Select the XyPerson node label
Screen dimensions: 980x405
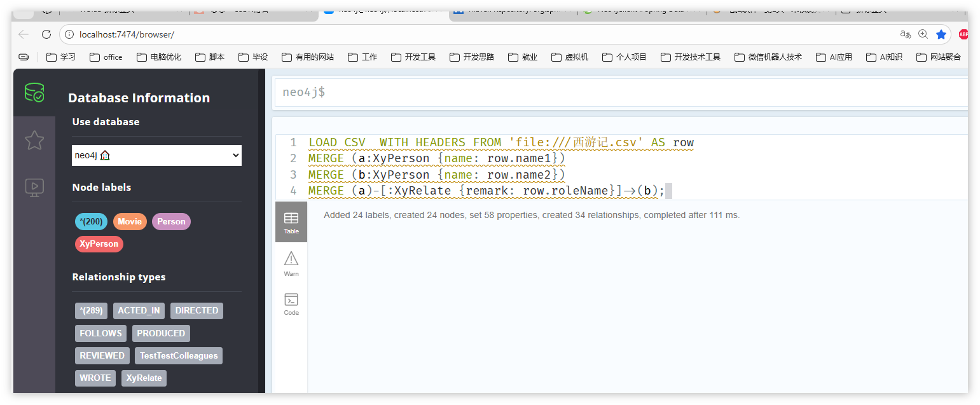click(x=99, y=244)
